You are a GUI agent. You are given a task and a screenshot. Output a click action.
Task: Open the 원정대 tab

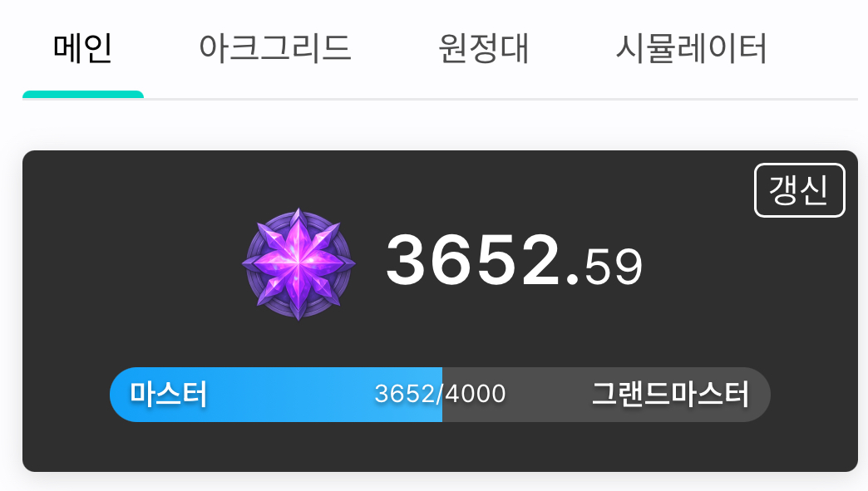[x=483, y=48]
